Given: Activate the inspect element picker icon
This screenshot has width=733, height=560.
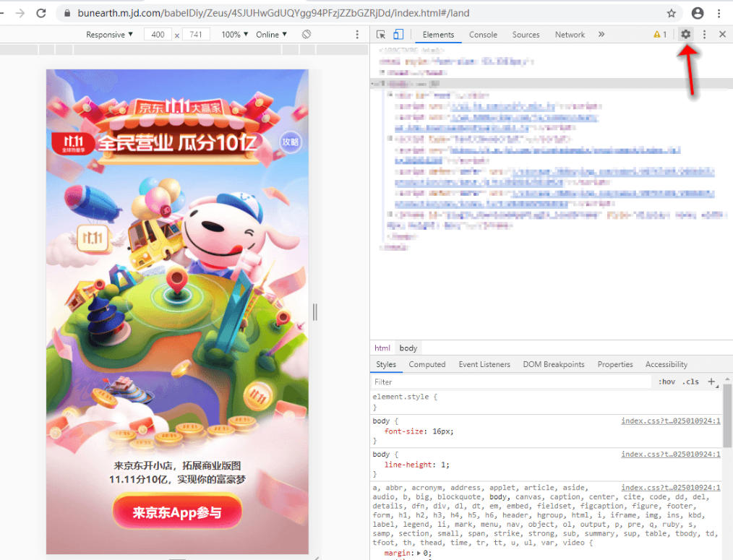Looking at the screenshot, I should [x=381, y=34].
